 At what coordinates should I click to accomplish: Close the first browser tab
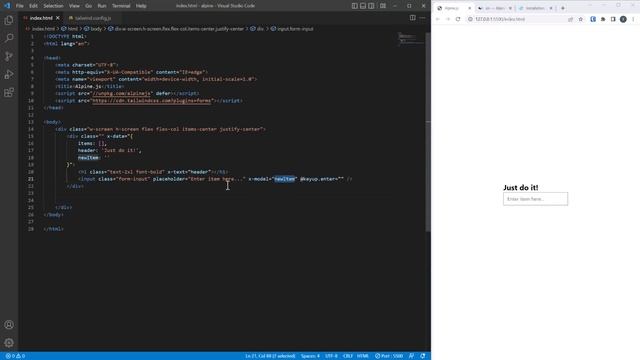tap(469, 8)
